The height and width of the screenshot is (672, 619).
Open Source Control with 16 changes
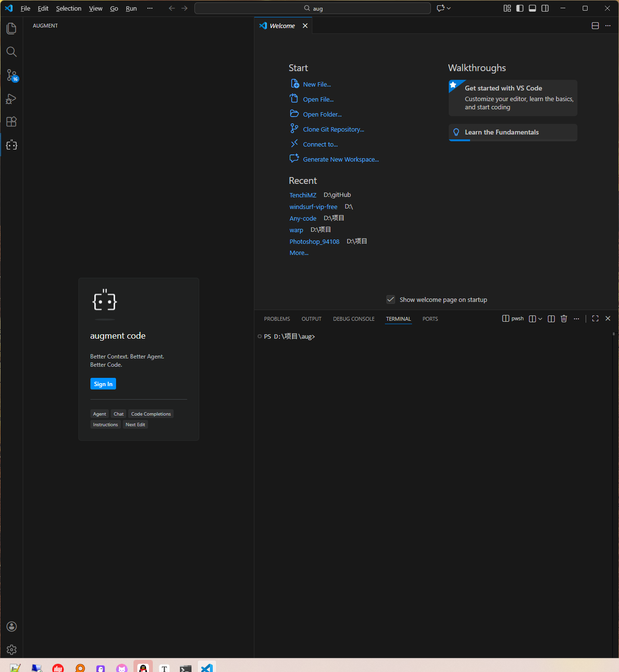[x=12, y=75]
